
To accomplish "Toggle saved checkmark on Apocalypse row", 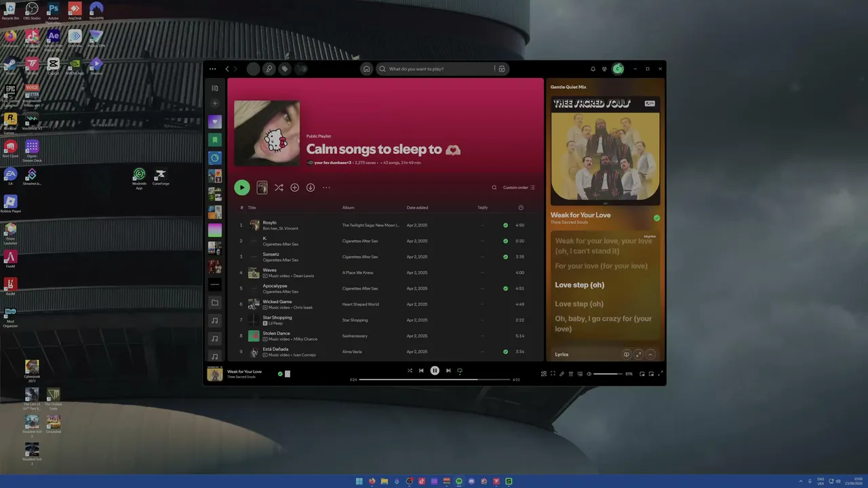I will pos(505,288).
